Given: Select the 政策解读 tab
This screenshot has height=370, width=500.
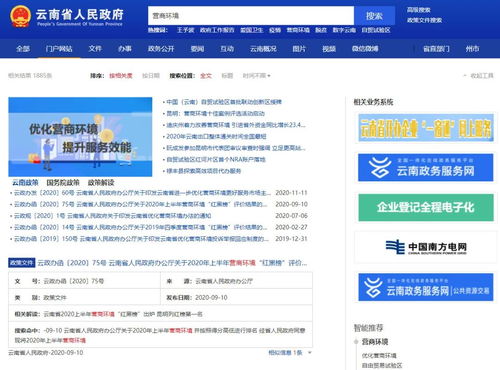Looking at the screenshot, I should coord(101,182).
